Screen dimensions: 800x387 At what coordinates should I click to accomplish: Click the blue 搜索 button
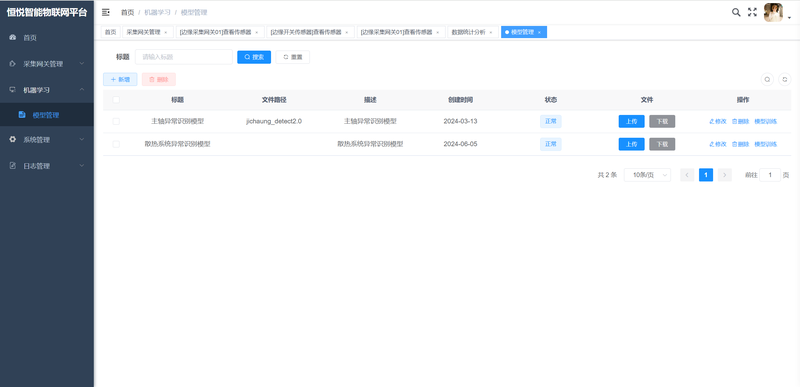tap(254, 57)
